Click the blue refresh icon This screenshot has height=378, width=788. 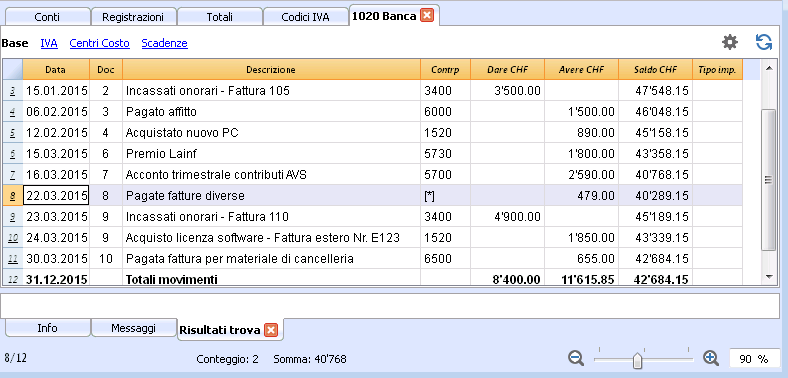(x=764, y=43)
